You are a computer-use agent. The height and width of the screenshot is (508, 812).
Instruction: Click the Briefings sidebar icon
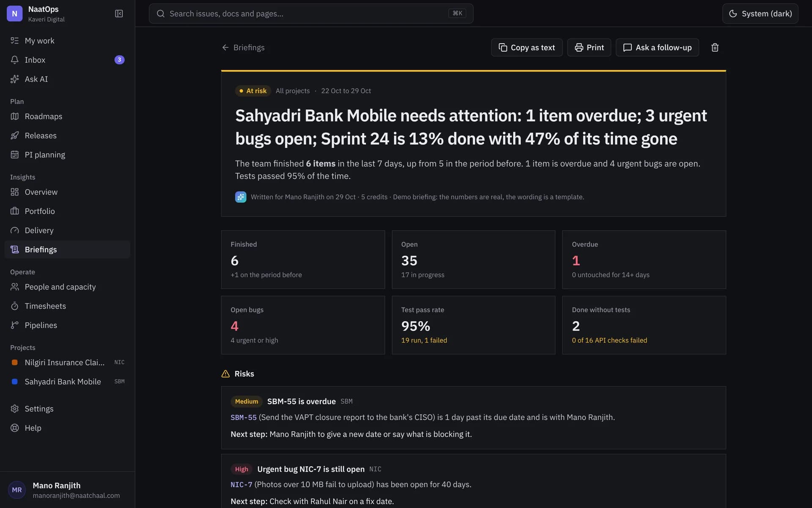click(15, 249)
